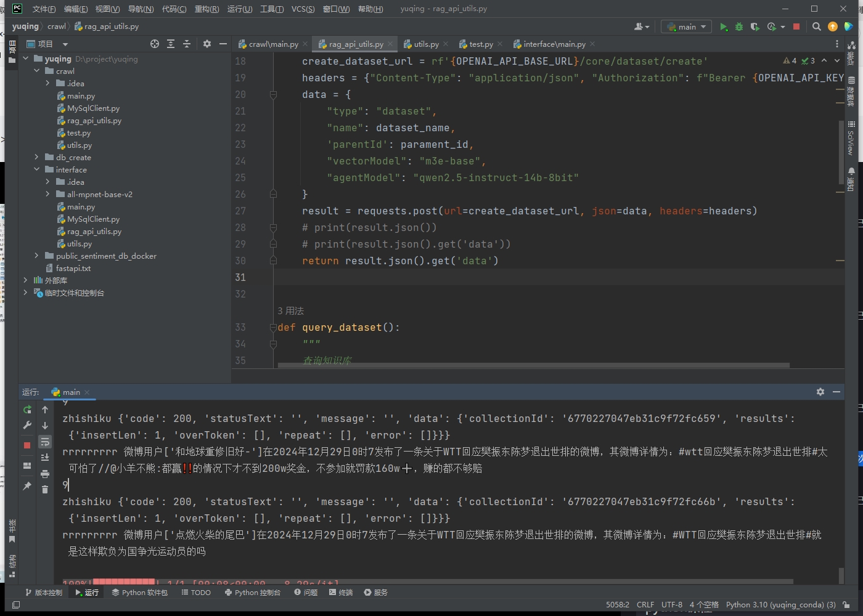Toggle soft-wrap in the run console
863x616 pixels.
[45, 442]
